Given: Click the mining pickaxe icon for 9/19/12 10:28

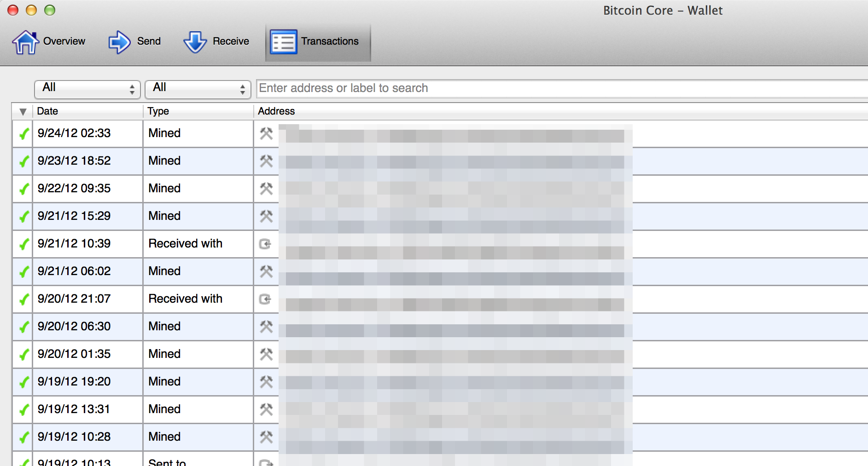Looking at the screenshot, I should coord(266,437).
